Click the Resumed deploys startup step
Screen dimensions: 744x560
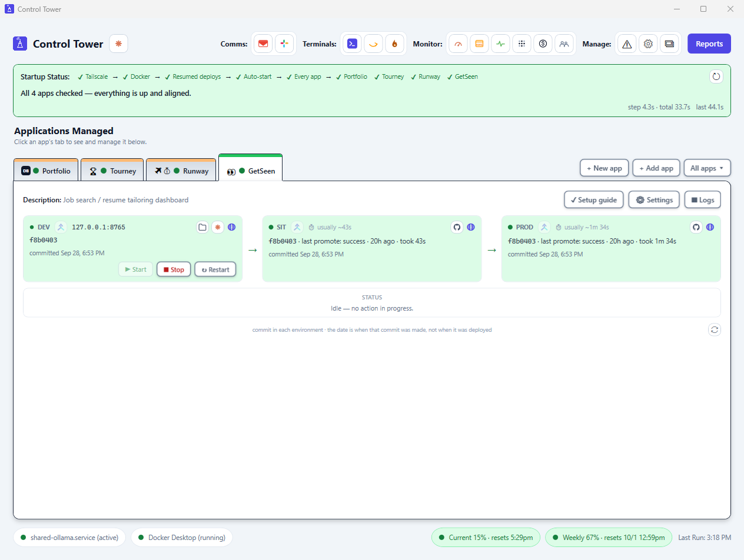(x=193, y=76)
